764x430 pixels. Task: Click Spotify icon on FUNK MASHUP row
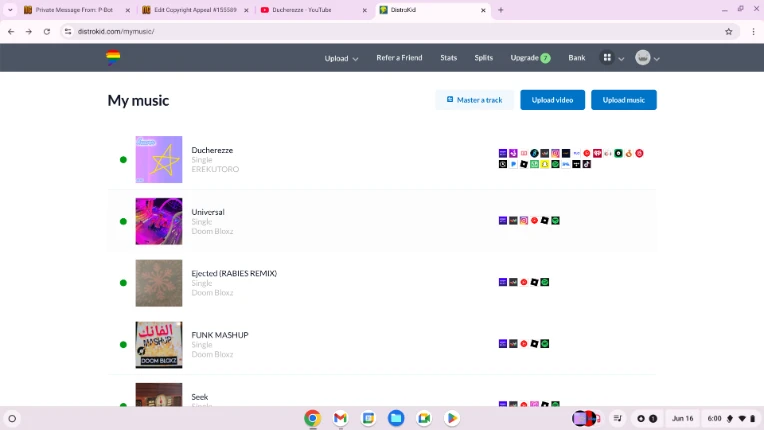click(x=545, y=344)
